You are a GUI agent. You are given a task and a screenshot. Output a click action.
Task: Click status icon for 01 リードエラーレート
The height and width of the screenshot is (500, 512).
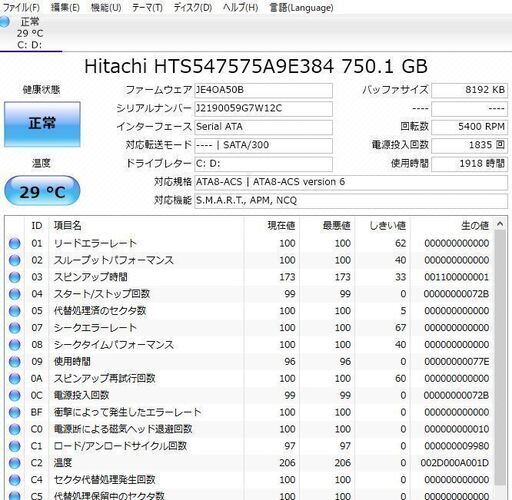click(14, 243)
